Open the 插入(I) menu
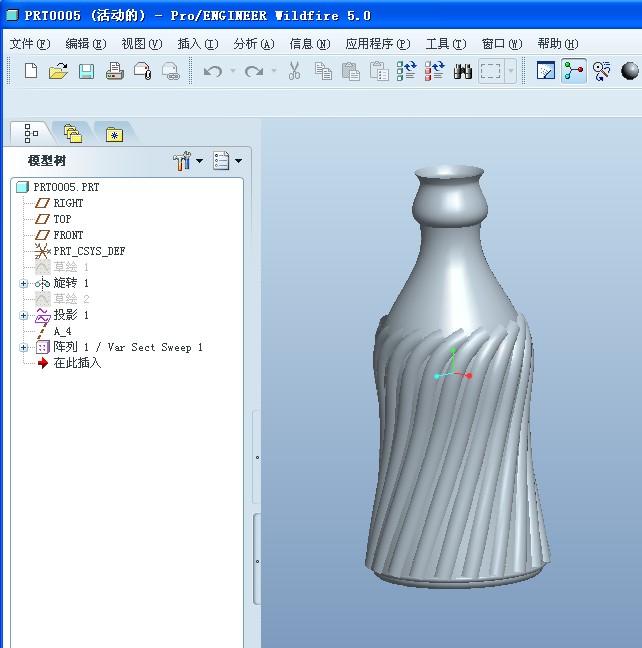Viewport: 642px width, 648px height. (198, 44)
